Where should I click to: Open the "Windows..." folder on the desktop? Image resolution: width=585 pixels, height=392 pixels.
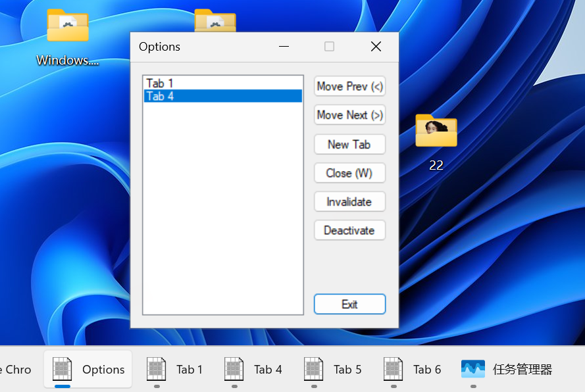[x=66, y=26]
